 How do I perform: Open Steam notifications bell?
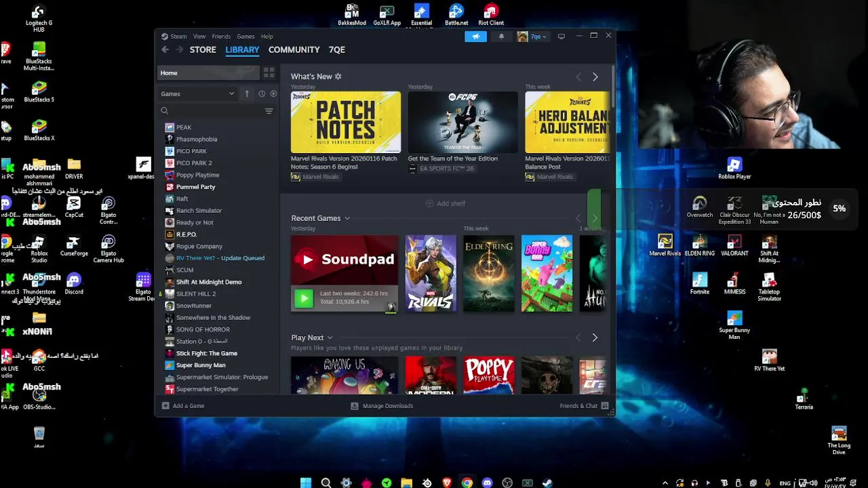pos(501,37)
